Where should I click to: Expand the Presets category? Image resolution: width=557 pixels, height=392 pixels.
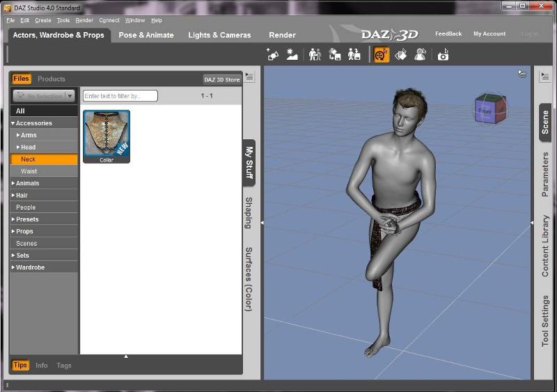point(13,219)
